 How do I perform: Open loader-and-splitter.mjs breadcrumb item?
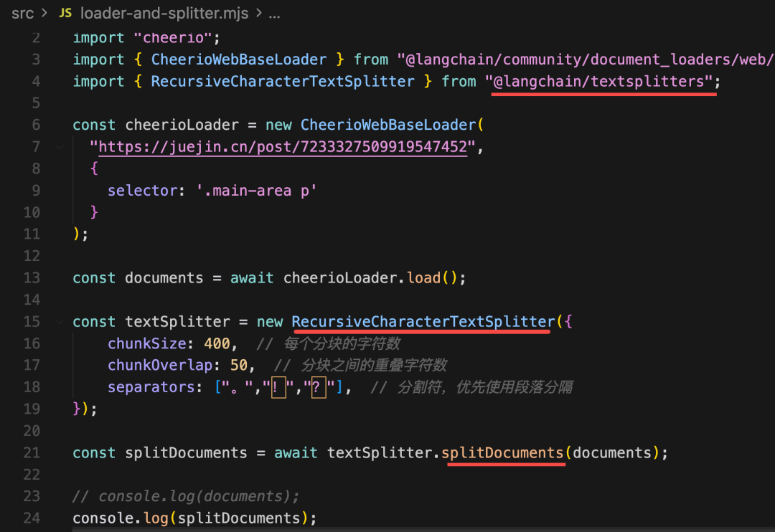(164, 14)
